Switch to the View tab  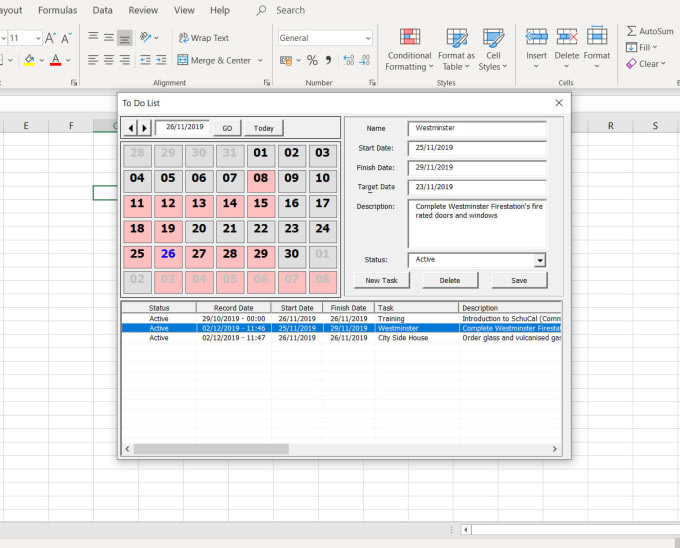click(184, 10)
